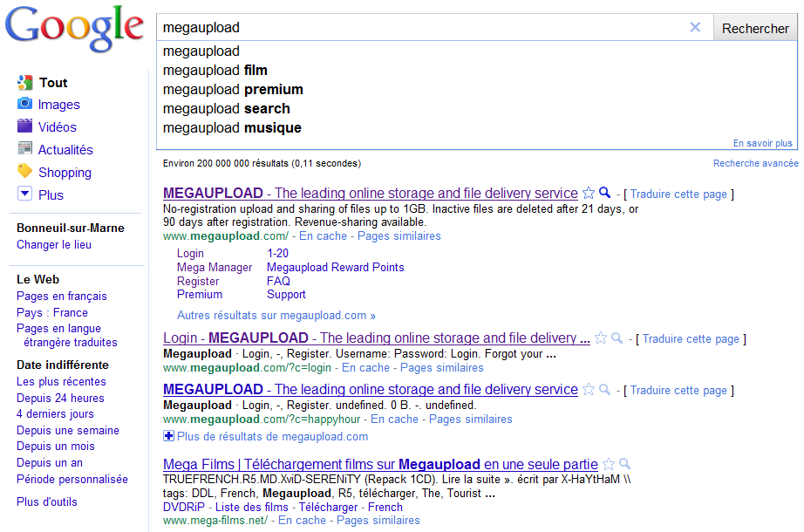The height and width of the screenshot is (532, 804).
Task: Star the happyhour MEGAUPLOAD result
Action: [589, 389]
